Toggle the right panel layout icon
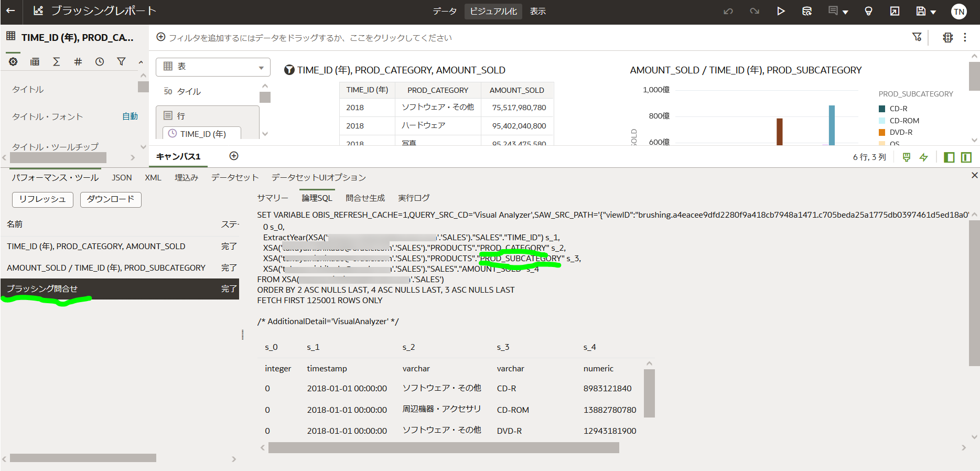This screenshot has height=471, width=980. tap(966, 157)
